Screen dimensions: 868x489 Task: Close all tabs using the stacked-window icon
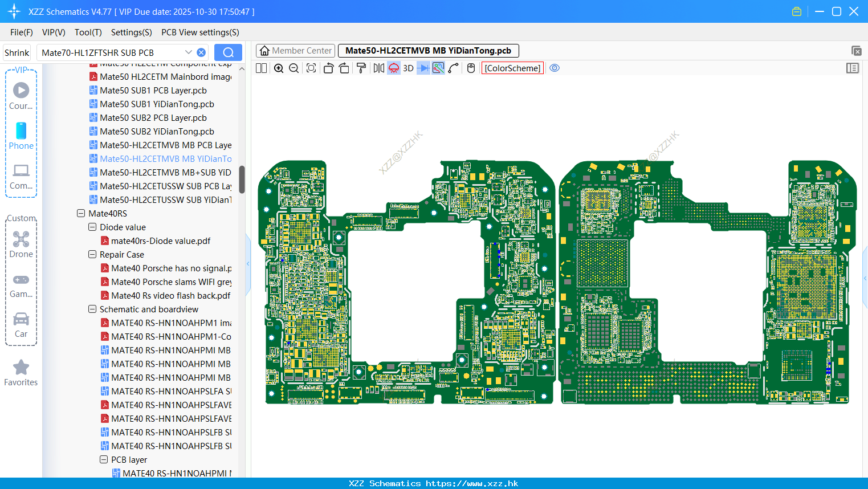856,51
